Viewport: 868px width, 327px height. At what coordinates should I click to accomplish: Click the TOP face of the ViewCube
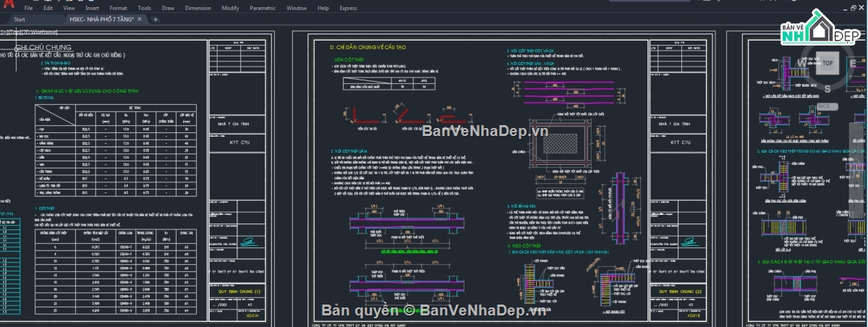tap(827, 63)
